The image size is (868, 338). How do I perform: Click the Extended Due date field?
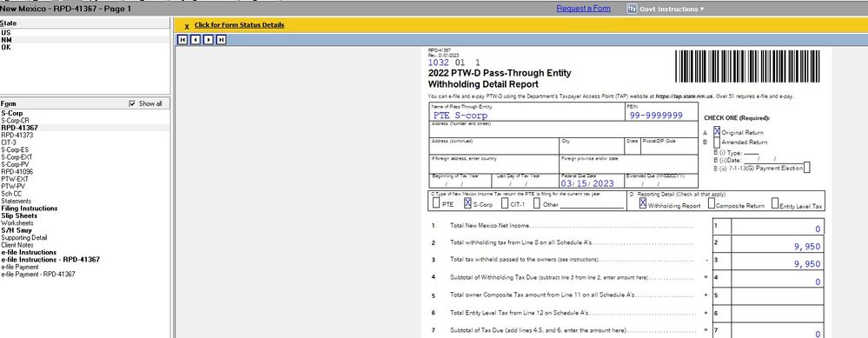661,181
